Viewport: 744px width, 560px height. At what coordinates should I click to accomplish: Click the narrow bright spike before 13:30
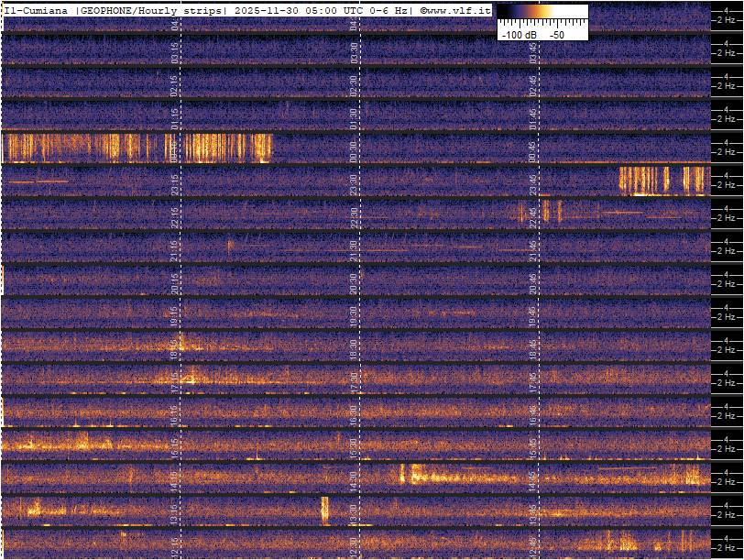pos(323,509)
